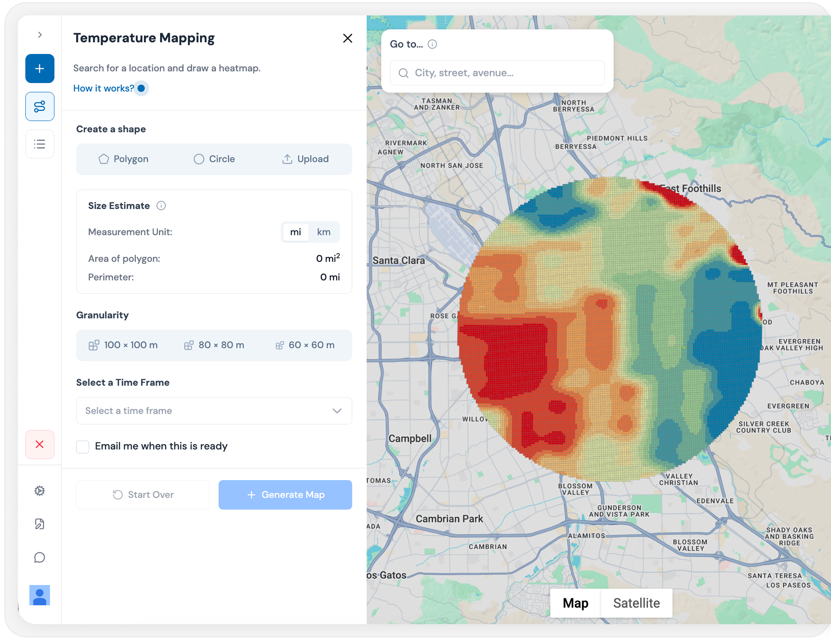
Task: Select the Polygon shape option
Action: coord(123,159)
